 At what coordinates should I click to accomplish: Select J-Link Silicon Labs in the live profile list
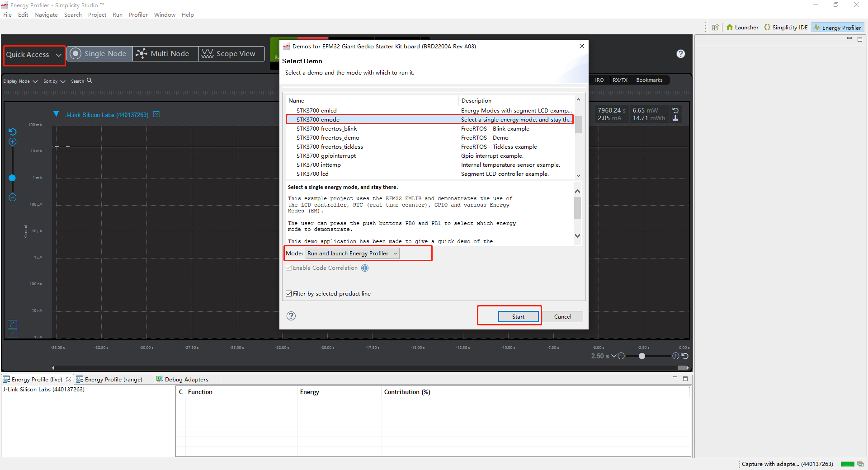click(x=44, y=390)
